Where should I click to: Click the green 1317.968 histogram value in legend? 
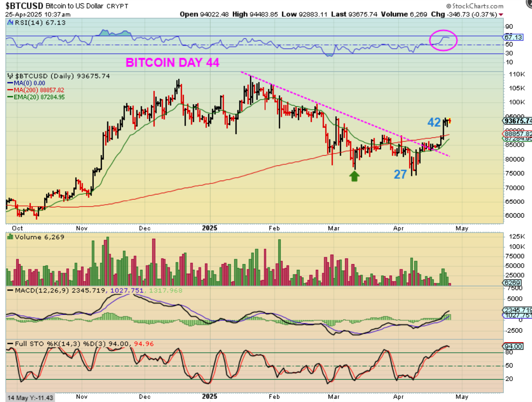click(x=166, y=291)
